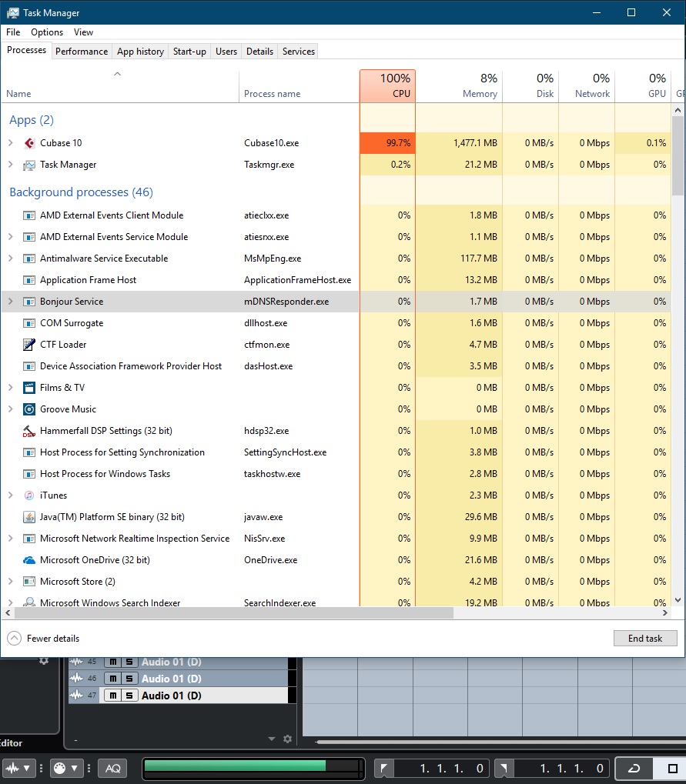686x784 pixels.
Task: Solo Cubase audio track 47
Action: coord(129,696)
